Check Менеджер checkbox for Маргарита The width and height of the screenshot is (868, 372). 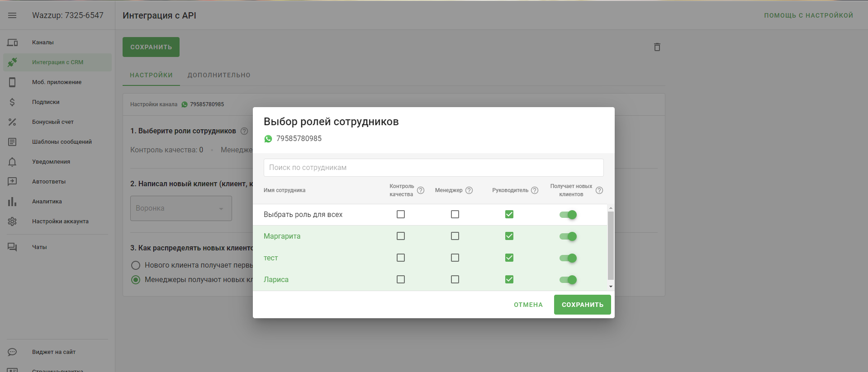pyautogui.click(x=455, y=236)
